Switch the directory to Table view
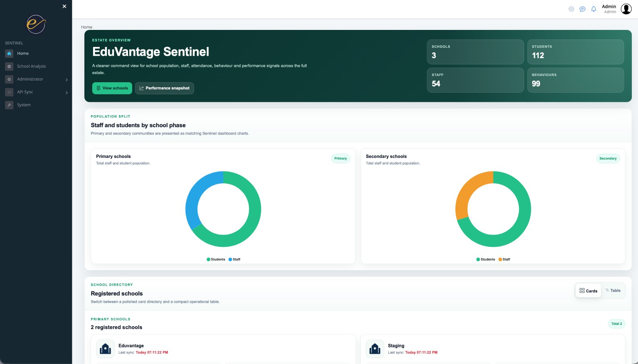The width and height of the screenshot is (638, 364). [x=613, y=290]
